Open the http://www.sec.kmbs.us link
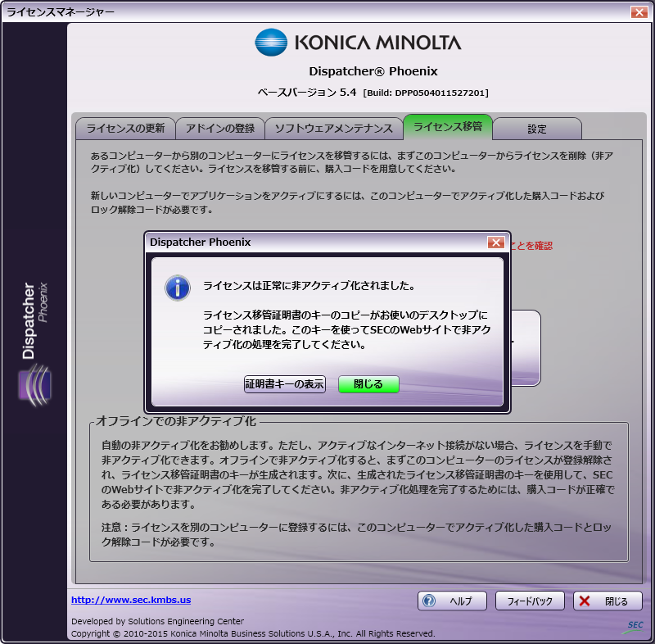 (x=131, y=600)
